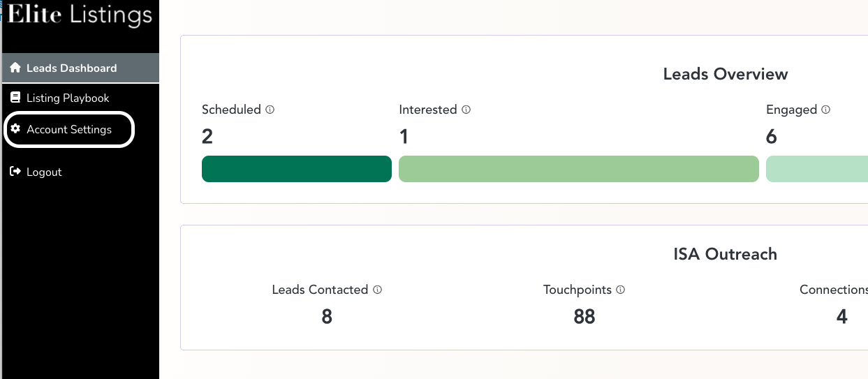Show info icon next to Leads Contacted
Screen dimensions: 868x379
coord(378,290)
